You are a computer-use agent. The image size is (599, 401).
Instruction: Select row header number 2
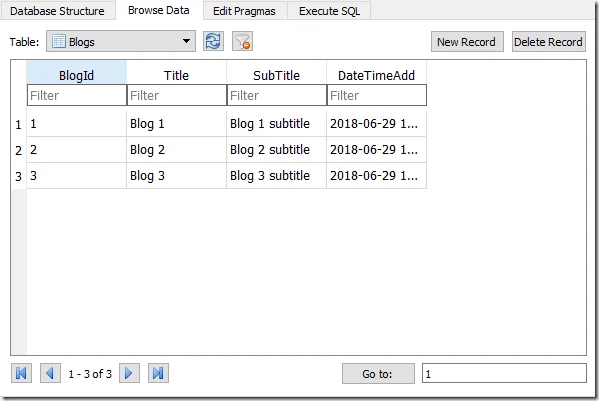pyautogui.click(x=18, y=150)
